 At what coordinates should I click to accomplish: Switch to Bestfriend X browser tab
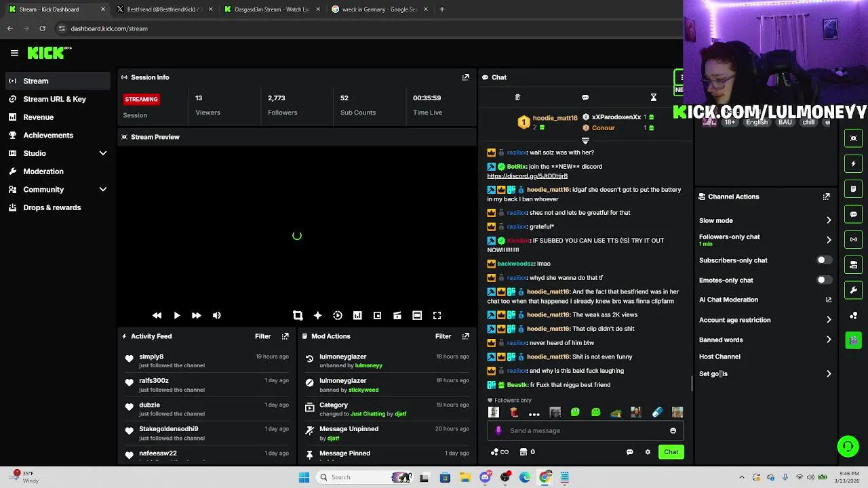click(x=164, y=9)
